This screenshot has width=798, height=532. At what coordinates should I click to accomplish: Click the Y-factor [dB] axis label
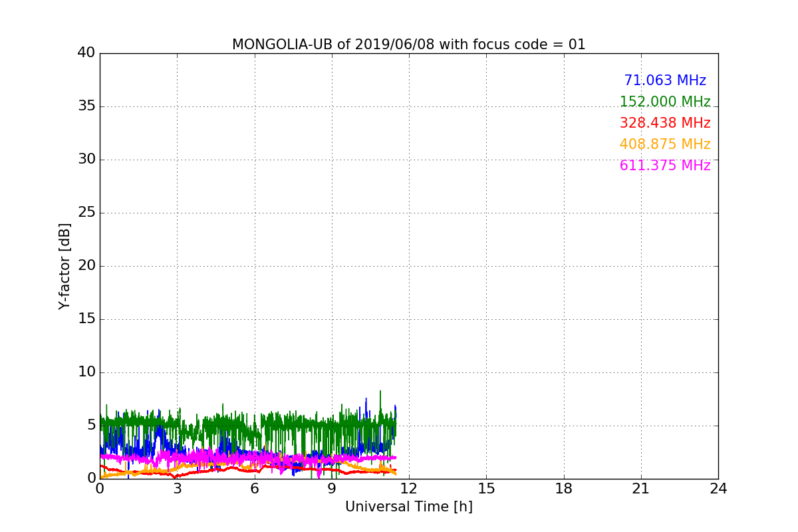pyautogui.click(x=65, y=266)
